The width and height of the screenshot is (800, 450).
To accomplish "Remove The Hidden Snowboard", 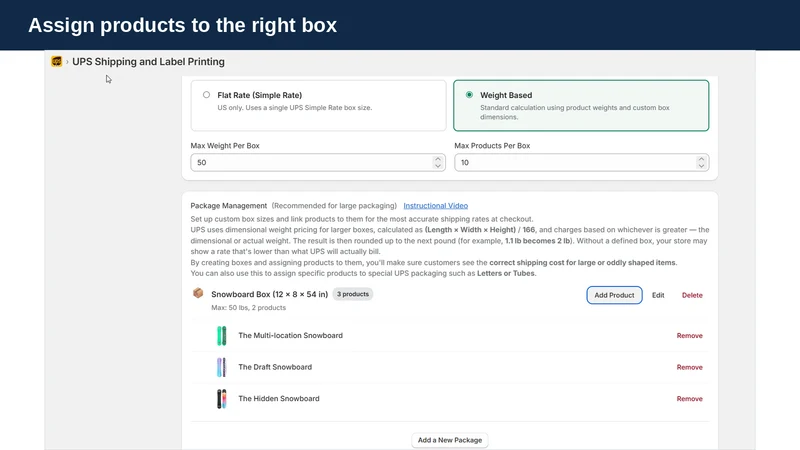I will [689, 399].
